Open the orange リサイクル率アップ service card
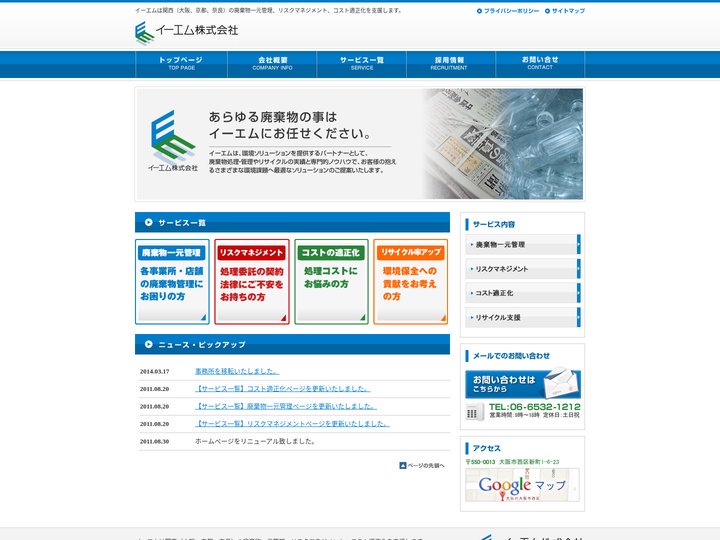Screen dimensions: 720x540 (x=411, y=281)
